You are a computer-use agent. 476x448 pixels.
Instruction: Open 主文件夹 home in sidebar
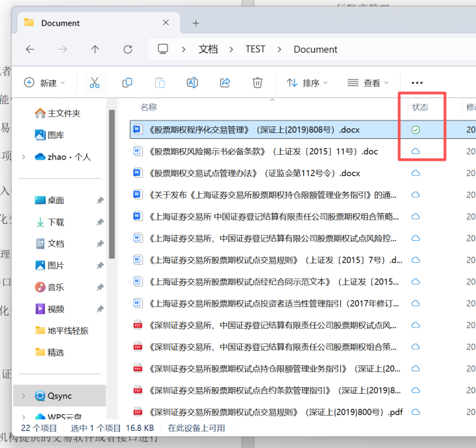(58, 113)
